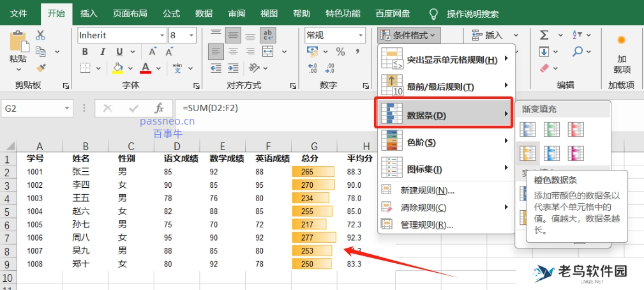This screenshot has height=290, width=644.
Task: Choose the blue gradient data bar swatch
Action: pos(527,129)
